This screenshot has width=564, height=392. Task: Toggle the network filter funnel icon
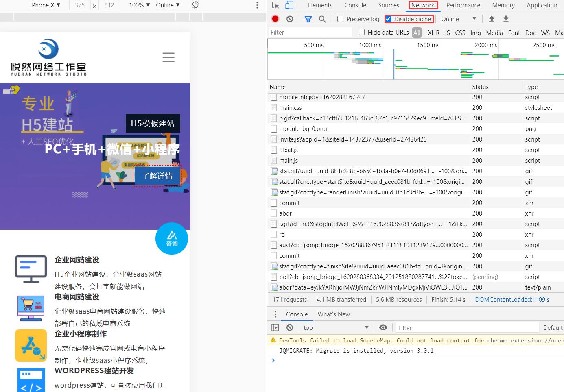click(308, 19)
